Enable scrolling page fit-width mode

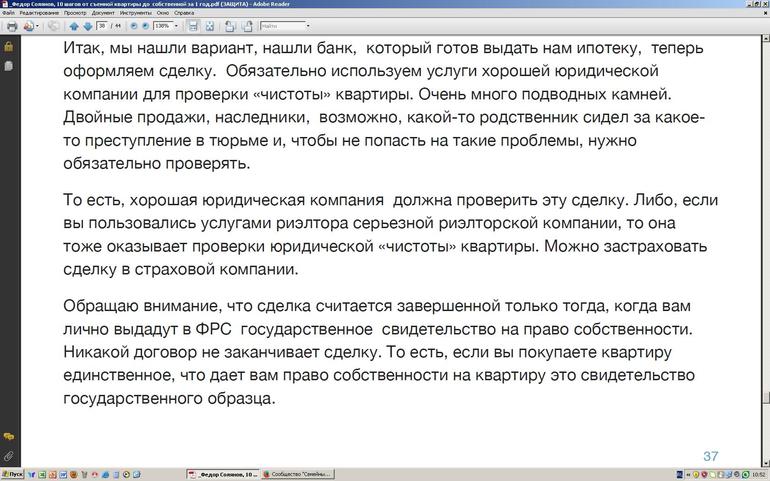(x=192, y=26)
